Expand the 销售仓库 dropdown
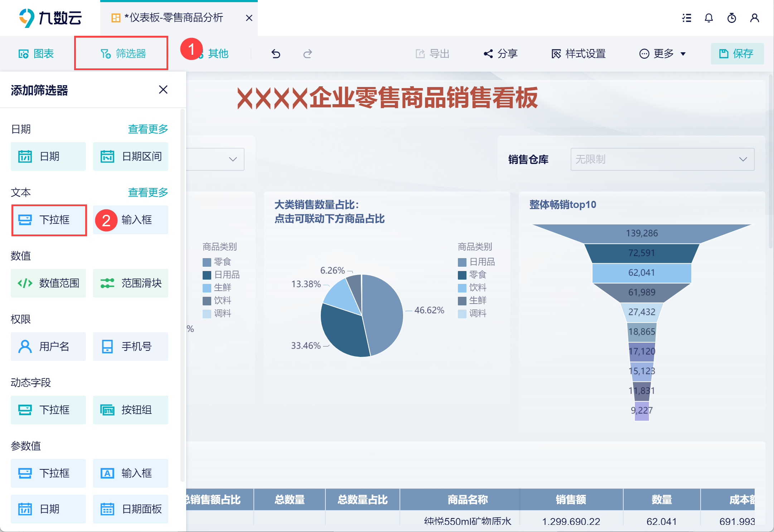Viewport: 774px width, 532px height. pos(662,159)
